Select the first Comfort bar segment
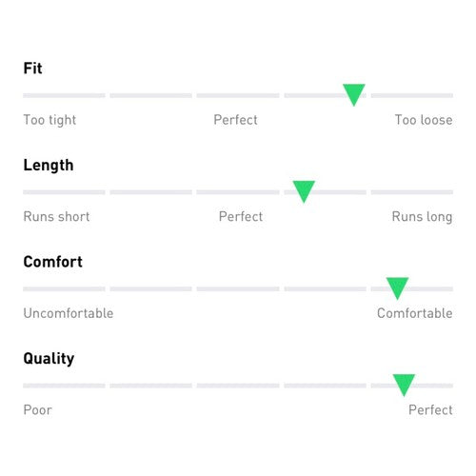This screenshot has width=476, height=476. [64, 288]
